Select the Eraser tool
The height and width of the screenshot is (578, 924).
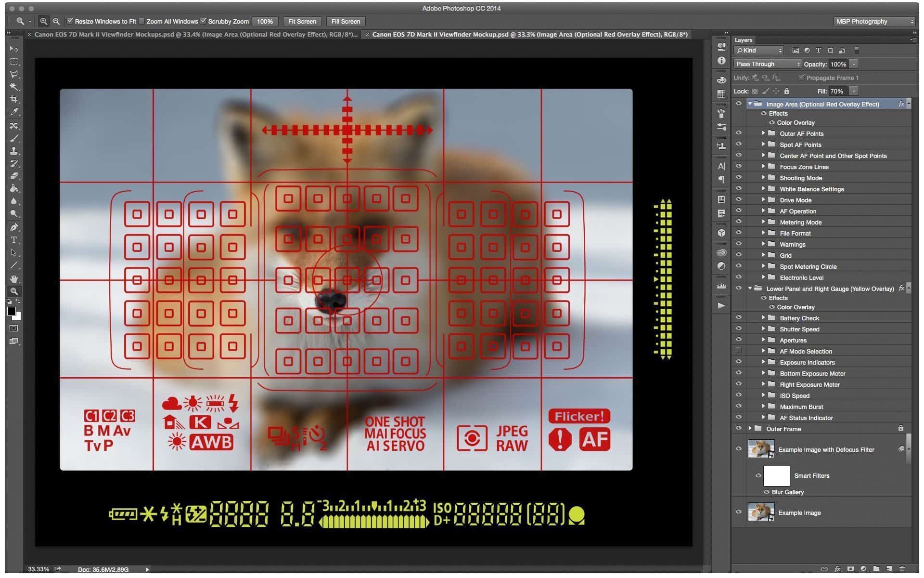14,176
